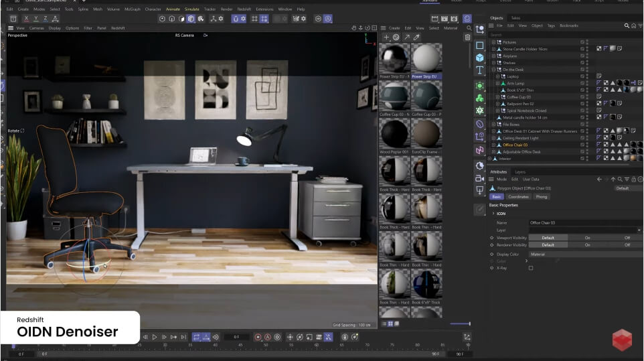Image resolution: width=644 pixels, height=361 pixels.
Task: Toggle the Y axis lock
Action: point(35,19)
